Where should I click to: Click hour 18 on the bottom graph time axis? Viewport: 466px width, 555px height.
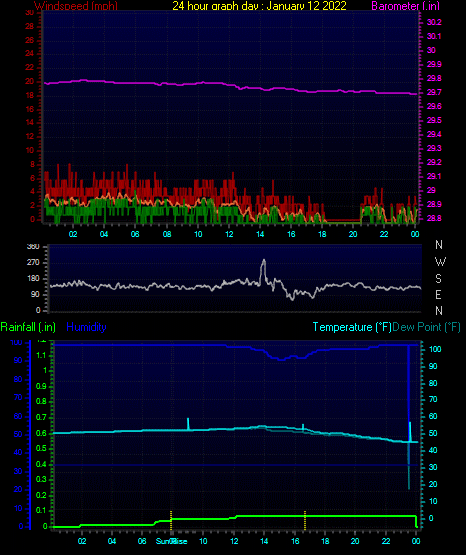click(325, 541)
